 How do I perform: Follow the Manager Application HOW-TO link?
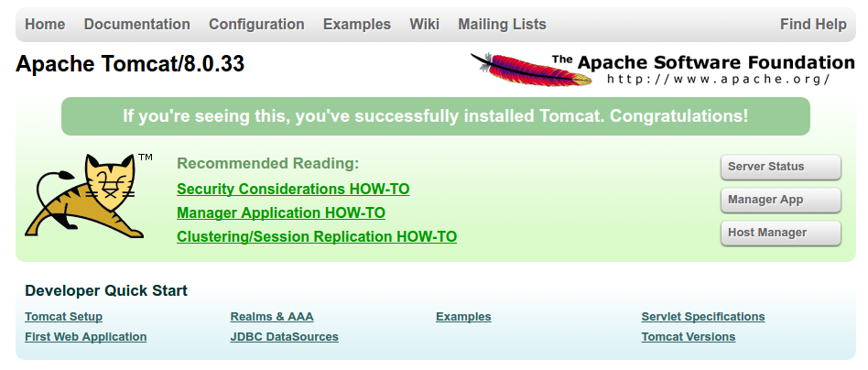click(281, 213)
